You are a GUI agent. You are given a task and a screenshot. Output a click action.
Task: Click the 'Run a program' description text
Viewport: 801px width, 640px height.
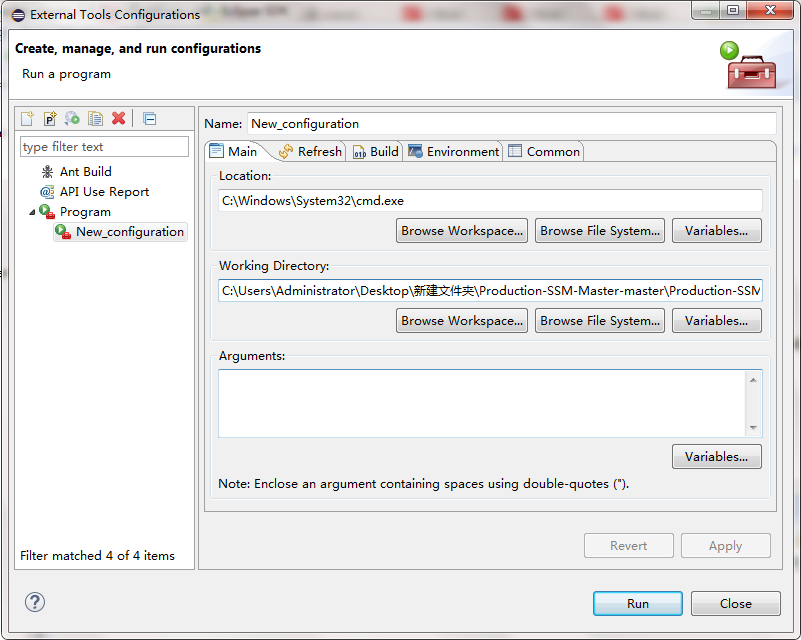(x=66, y=74)
